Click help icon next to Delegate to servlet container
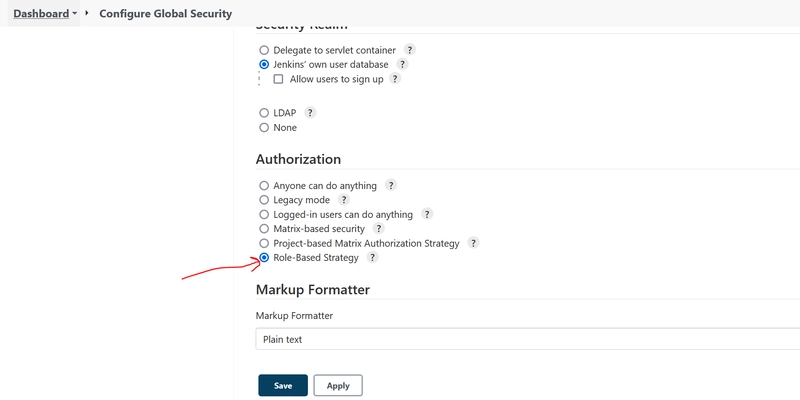The width and height of the screenshot is (800, 400). [410, 50]
